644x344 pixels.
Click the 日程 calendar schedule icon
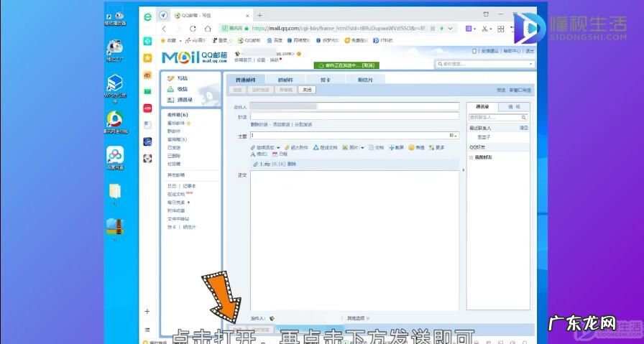pos(275,154)
